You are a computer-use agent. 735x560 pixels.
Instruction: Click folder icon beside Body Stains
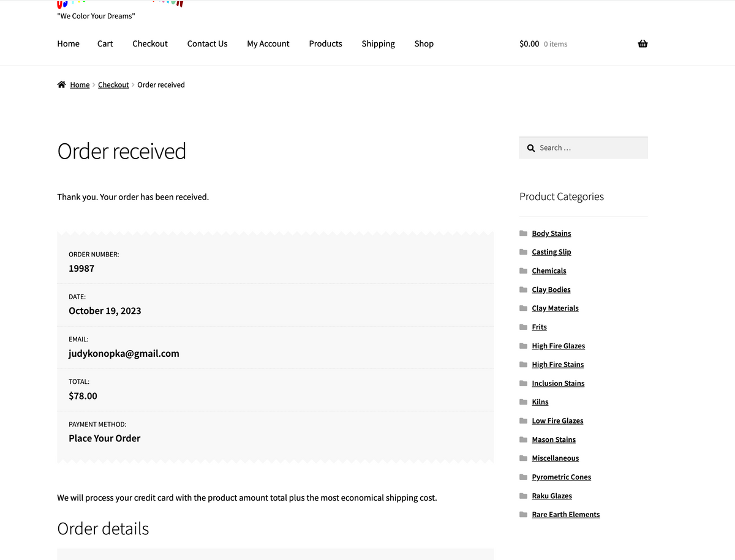523,233
